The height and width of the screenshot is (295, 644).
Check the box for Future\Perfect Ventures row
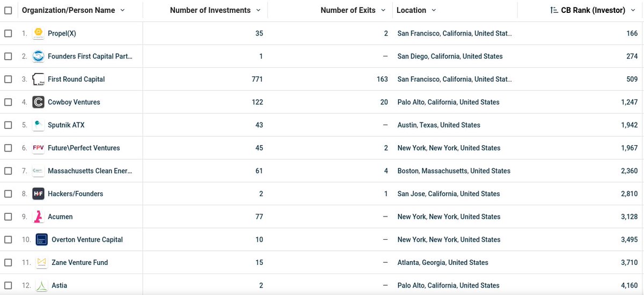coord(8,148)
